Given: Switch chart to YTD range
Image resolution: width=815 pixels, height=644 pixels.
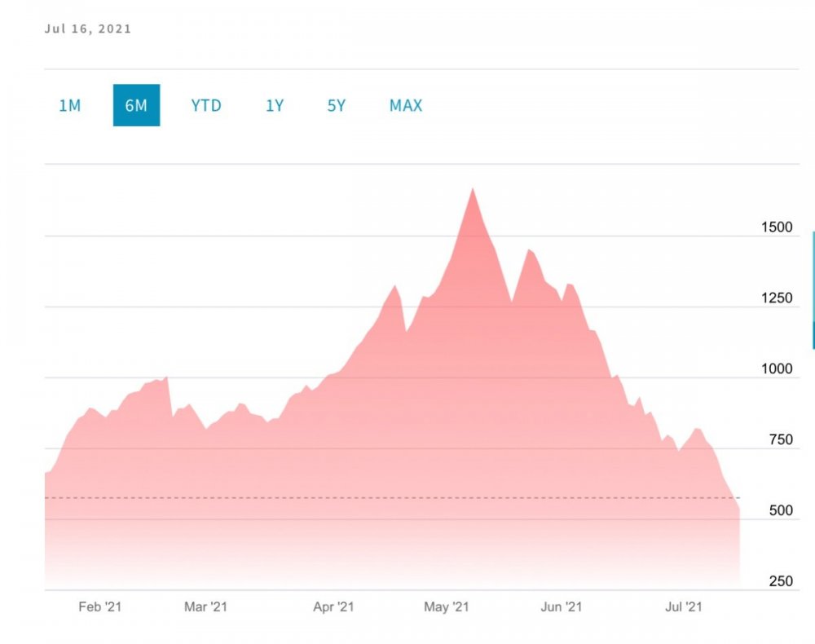Looking at the screenshot, I should tap(206, 106).
